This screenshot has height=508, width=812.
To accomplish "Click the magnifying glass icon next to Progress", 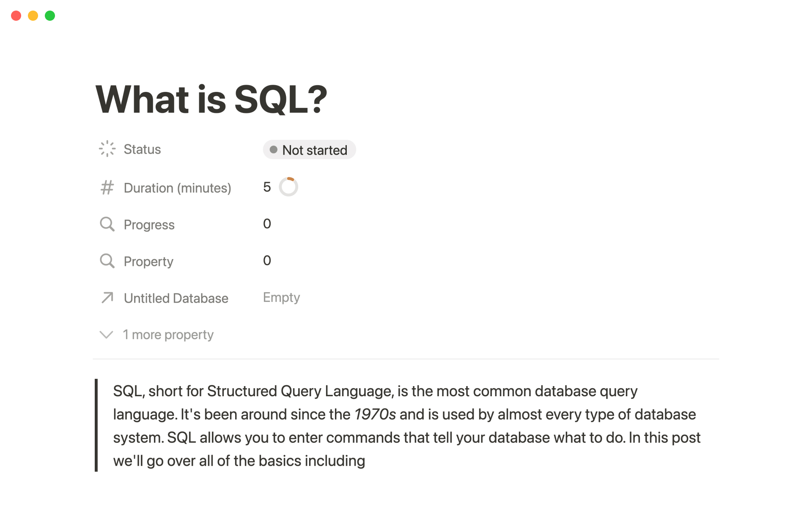I will (x=107, y=224).
